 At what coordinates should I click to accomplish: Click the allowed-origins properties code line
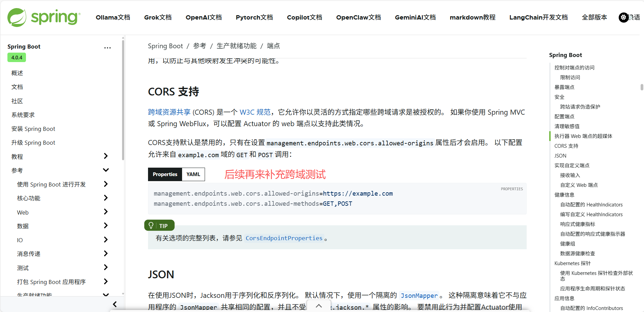[x=273, y=194]
